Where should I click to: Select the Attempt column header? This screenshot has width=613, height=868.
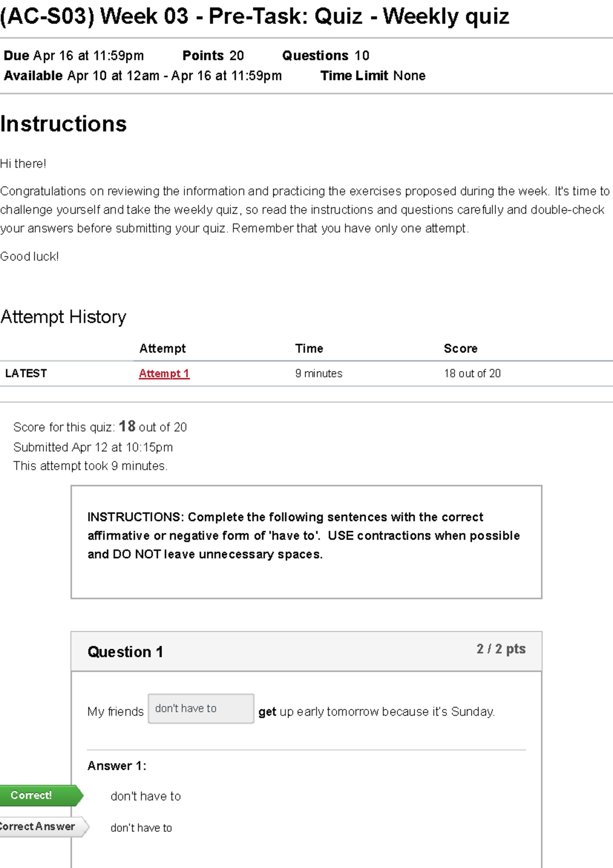[162, 349]
